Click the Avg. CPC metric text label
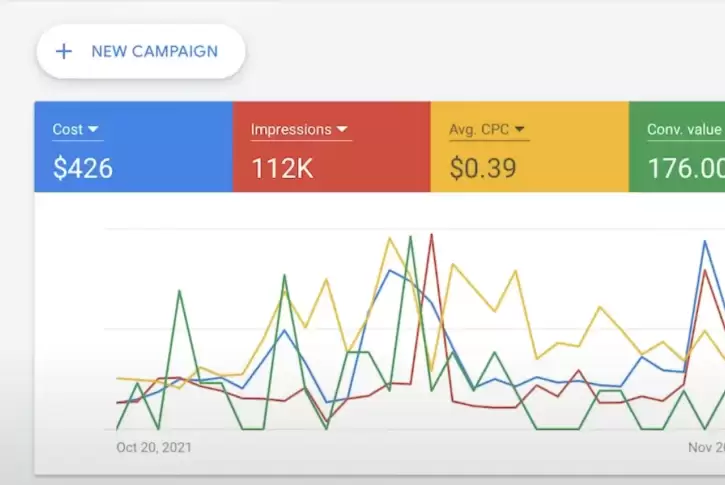 point(480,129)
